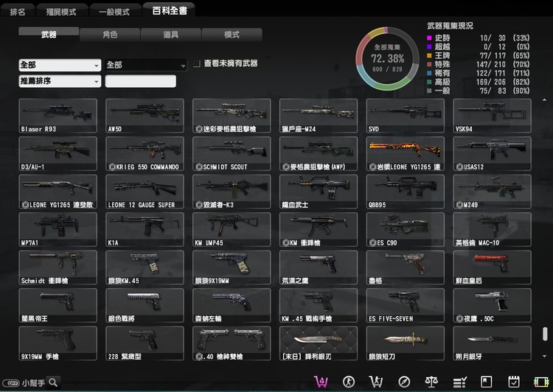The image size is (553, 392).
Task: Open the 夜鷹 .50C pistol card
Action: pos(492,305)
